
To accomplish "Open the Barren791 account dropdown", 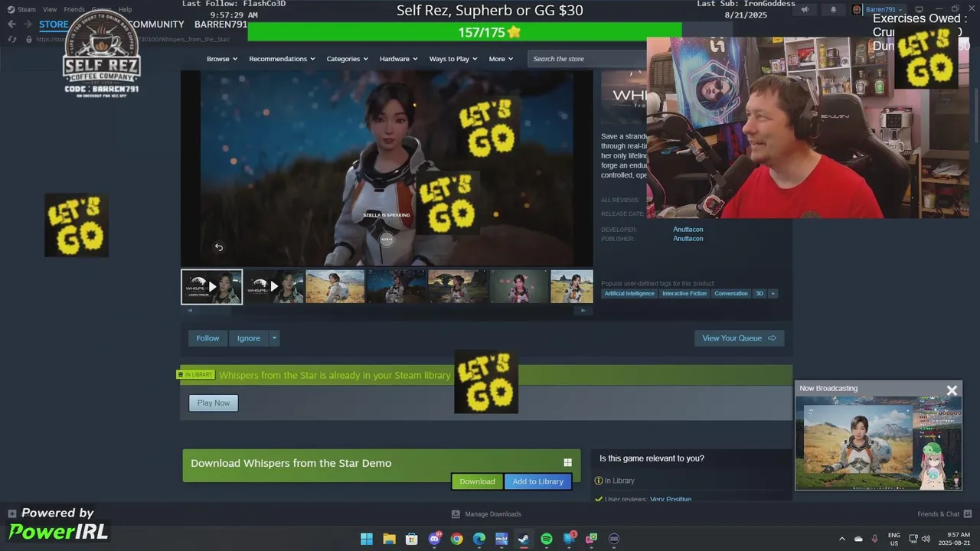I will click(877, 9).
